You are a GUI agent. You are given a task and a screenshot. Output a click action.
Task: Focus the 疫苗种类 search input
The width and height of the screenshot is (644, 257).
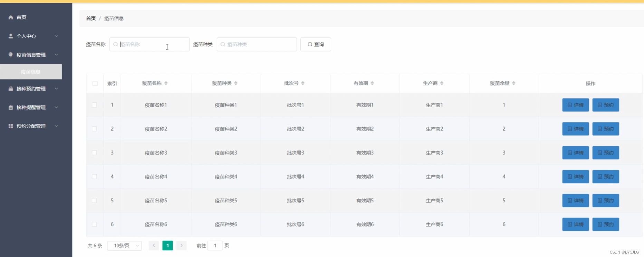pos(257,44)
